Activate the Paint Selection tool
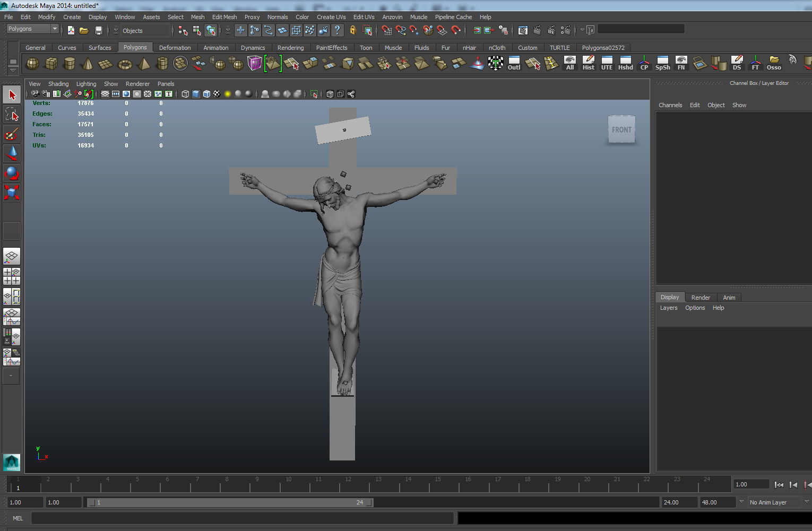 coord(12,134)
